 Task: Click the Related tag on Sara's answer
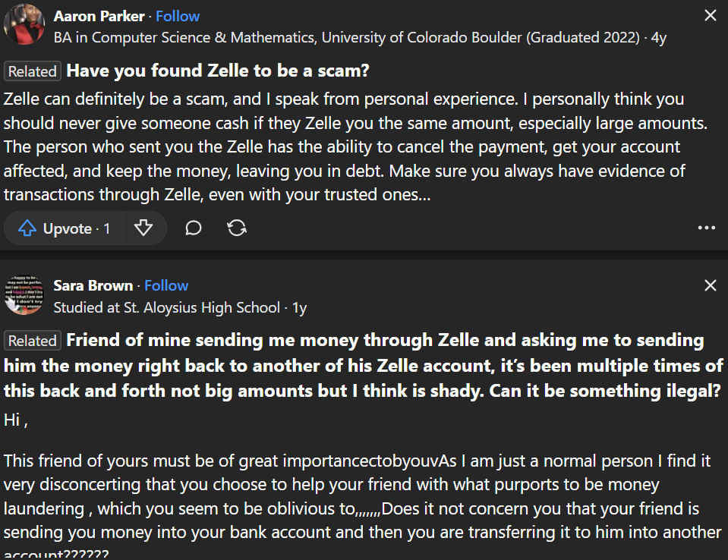coord(33,341)
